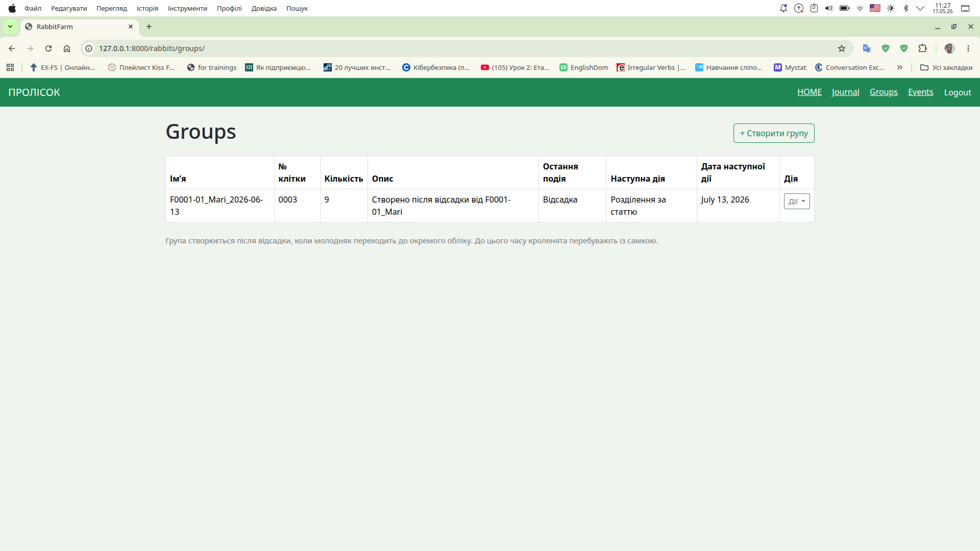Reload the current page
Image resolution: width=980 pixels, height=551 pixels.
coord(48,48)
